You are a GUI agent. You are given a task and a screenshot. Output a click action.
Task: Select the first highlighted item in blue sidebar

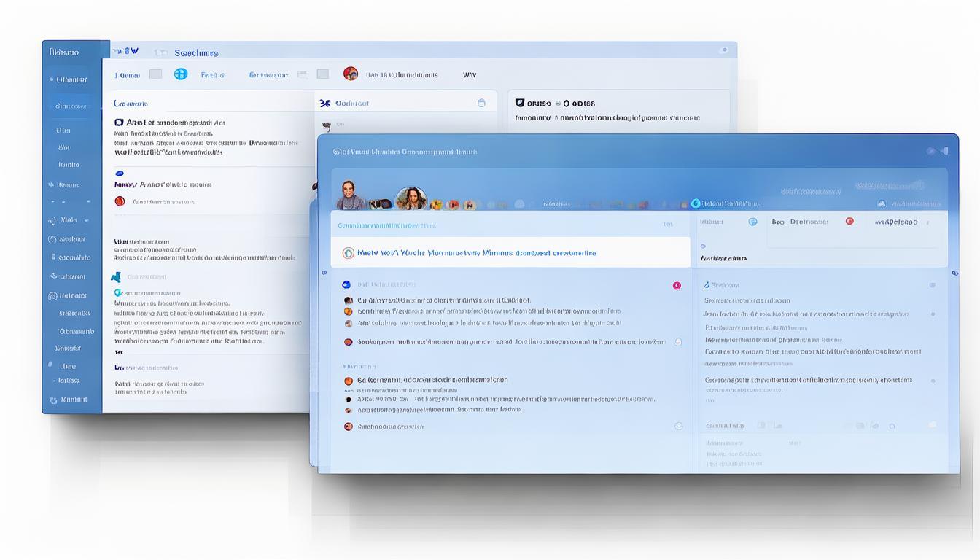click(x=71, y=79)
